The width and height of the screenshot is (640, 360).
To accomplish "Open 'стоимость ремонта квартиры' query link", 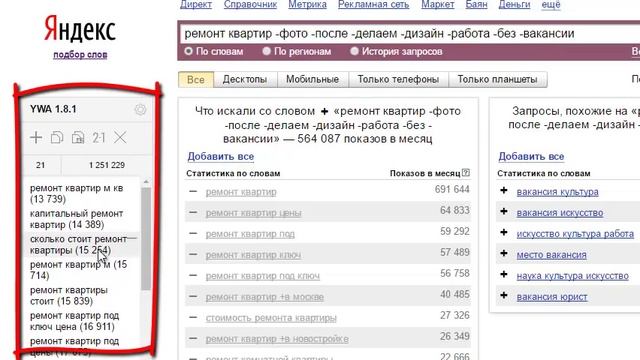I will coord(271,318).
